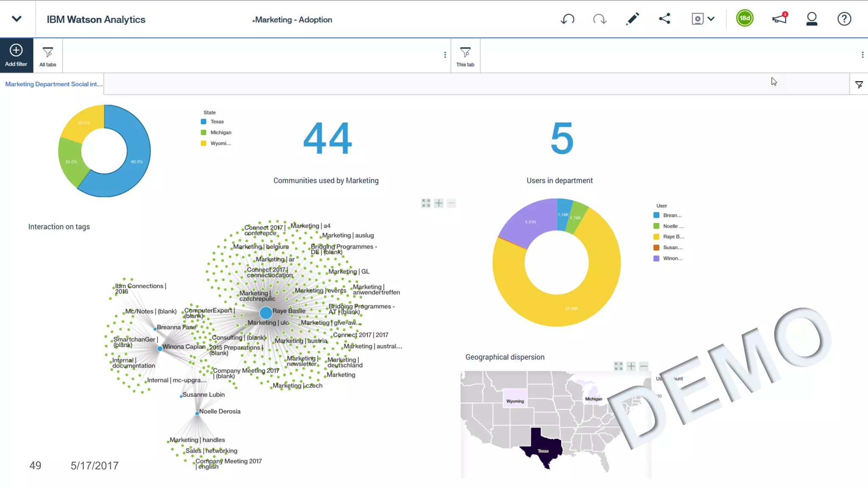This screenshot has width=868, height=488.
Task: Open the user profile icon
Action: click(812, 19)
